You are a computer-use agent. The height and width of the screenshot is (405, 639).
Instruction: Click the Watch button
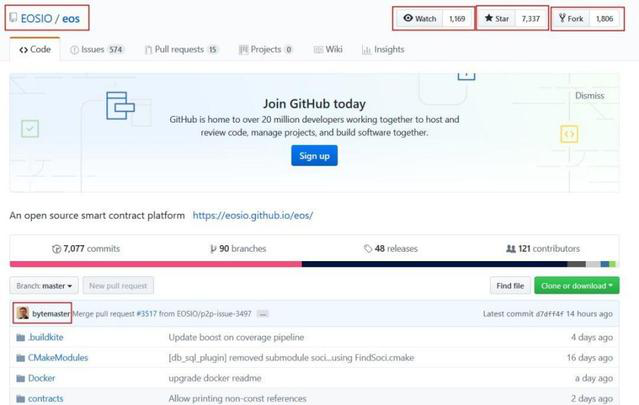click(x=420, y=18)
